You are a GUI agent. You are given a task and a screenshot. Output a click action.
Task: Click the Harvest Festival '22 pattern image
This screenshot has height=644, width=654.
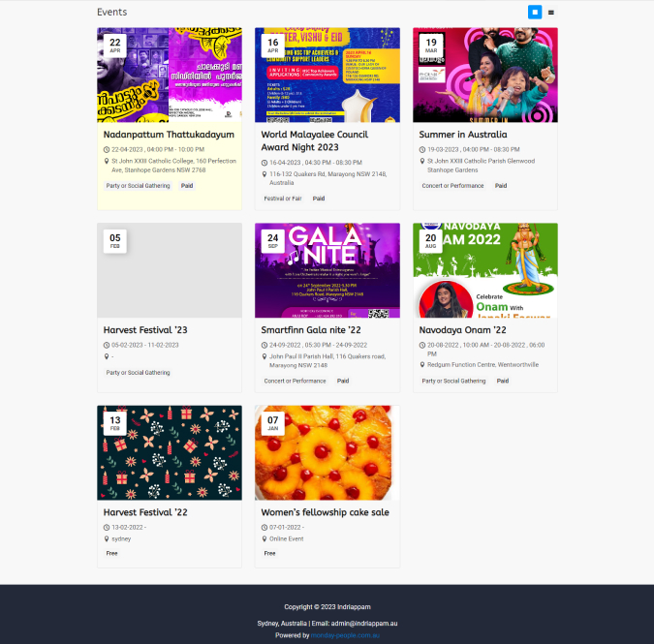pos(170,452)
